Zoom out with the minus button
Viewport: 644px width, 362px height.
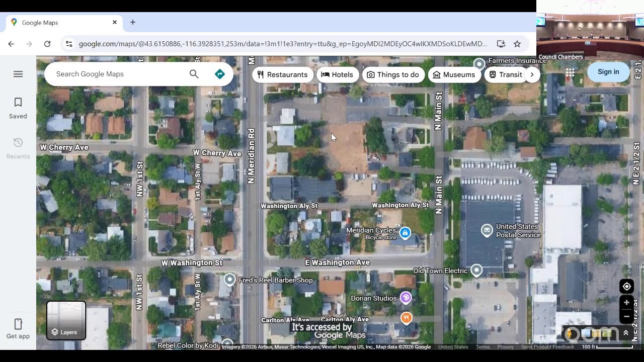tap(626, 316)
